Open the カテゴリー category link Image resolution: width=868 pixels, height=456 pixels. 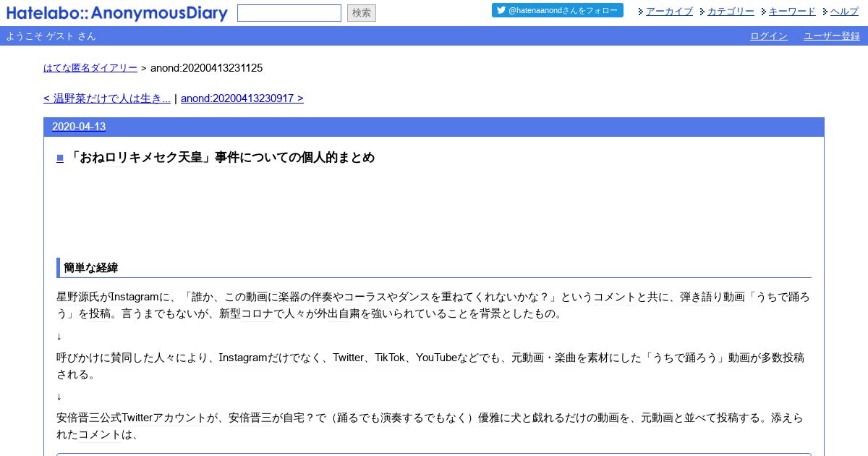coord(731,11)
